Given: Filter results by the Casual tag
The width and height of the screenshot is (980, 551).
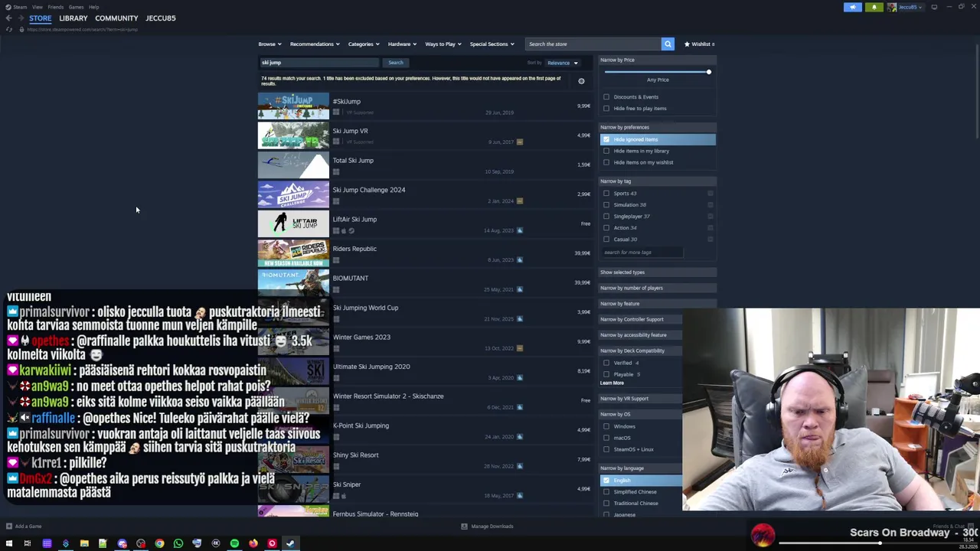Looking at the screenshot, I should (606, 239).
